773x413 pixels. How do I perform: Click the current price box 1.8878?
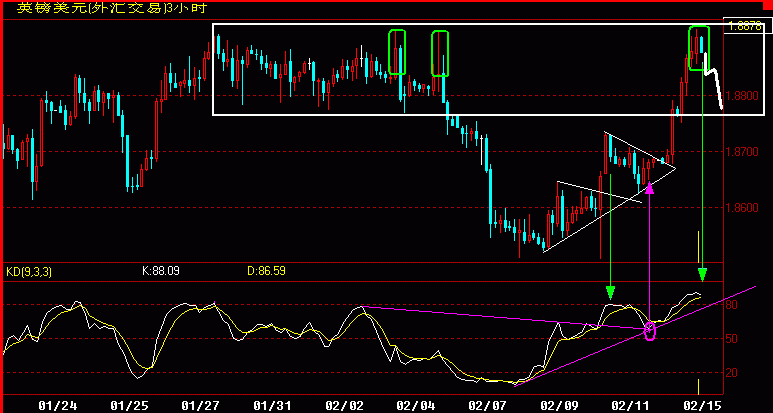746,27
